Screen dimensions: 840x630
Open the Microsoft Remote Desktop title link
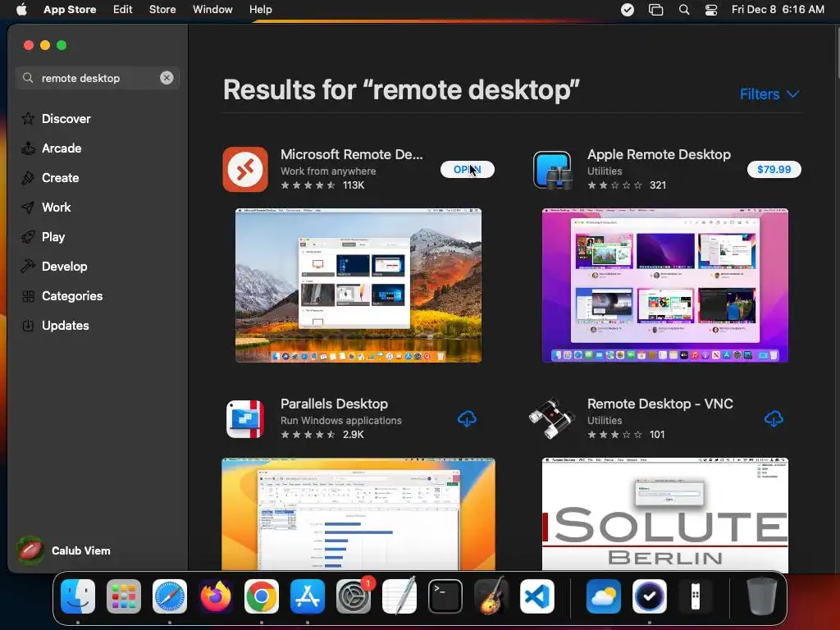[351, 154]
